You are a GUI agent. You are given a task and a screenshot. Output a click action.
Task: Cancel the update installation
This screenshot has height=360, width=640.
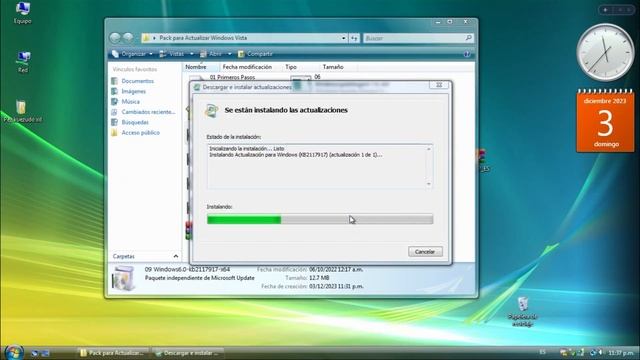click(x=425, y=251)
